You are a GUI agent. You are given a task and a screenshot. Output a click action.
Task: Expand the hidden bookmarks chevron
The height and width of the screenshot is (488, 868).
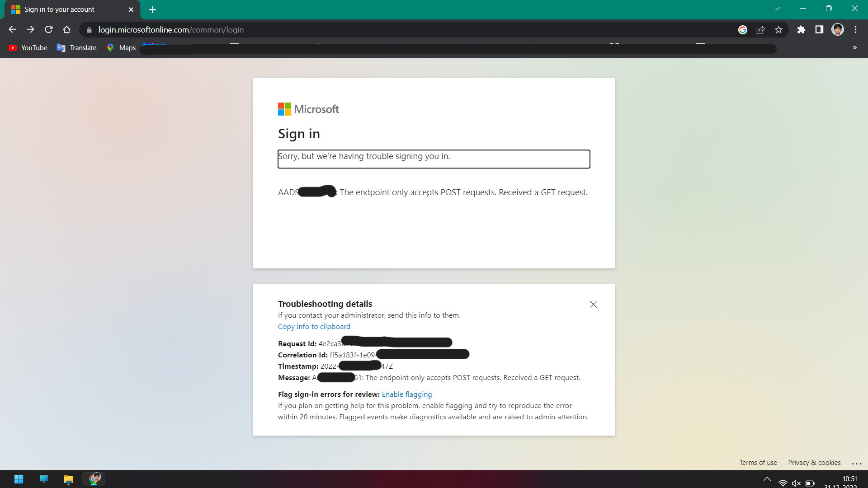coord(854,47)
